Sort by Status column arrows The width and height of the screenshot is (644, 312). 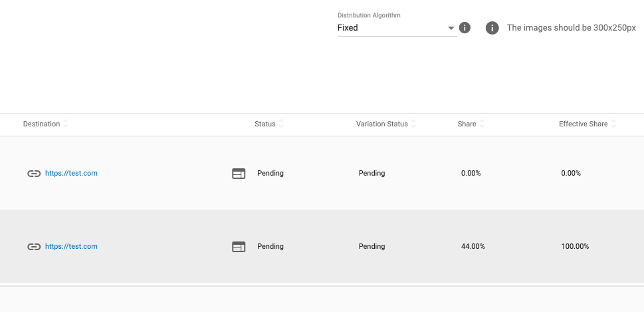coord(281,124)
